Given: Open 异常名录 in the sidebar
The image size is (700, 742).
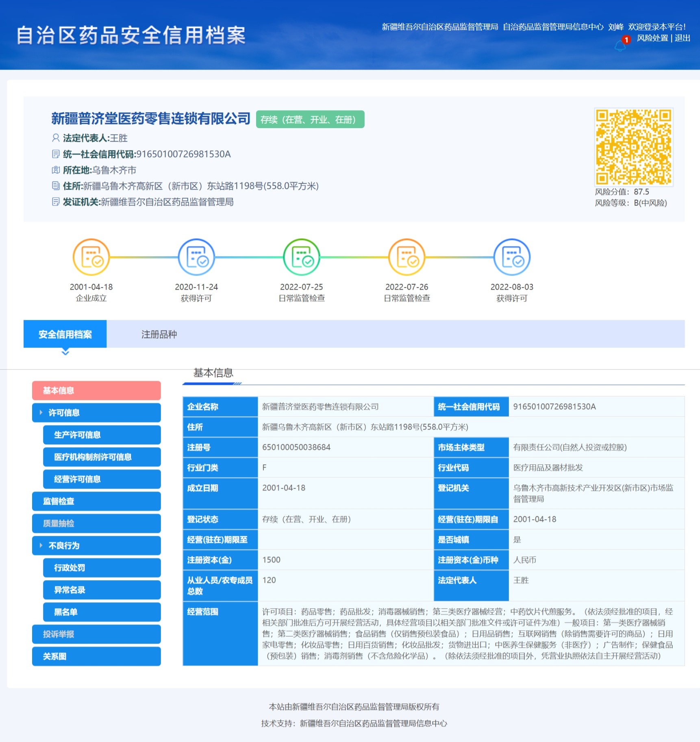Looking at the screenshot, I should tap(102, 590).
